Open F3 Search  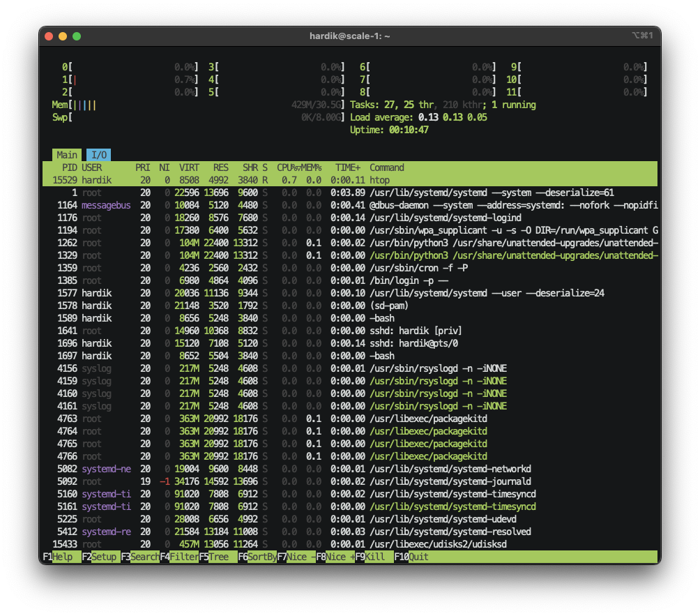pos(140,557)
